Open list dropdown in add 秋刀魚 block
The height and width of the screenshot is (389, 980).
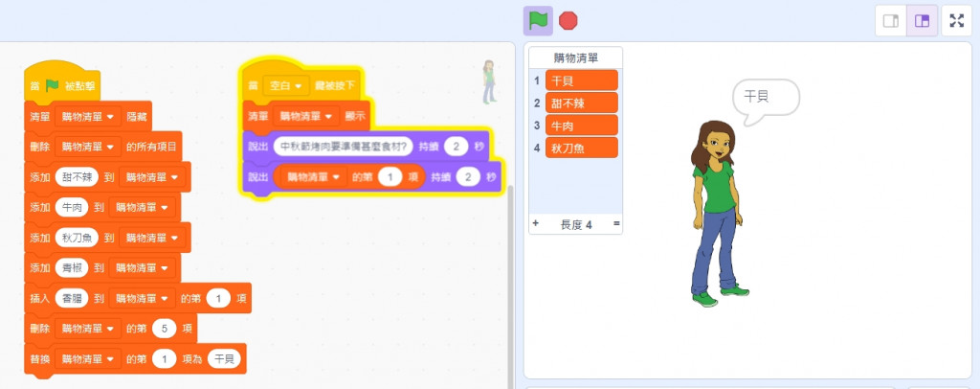[x=152, y=238]
